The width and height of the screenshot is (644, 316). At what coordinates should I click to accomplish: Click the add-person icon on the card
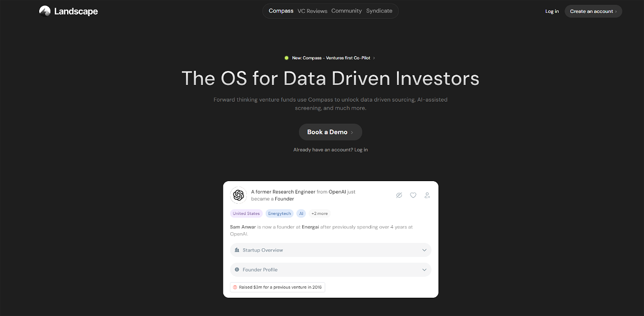click(x=427, y=196)
